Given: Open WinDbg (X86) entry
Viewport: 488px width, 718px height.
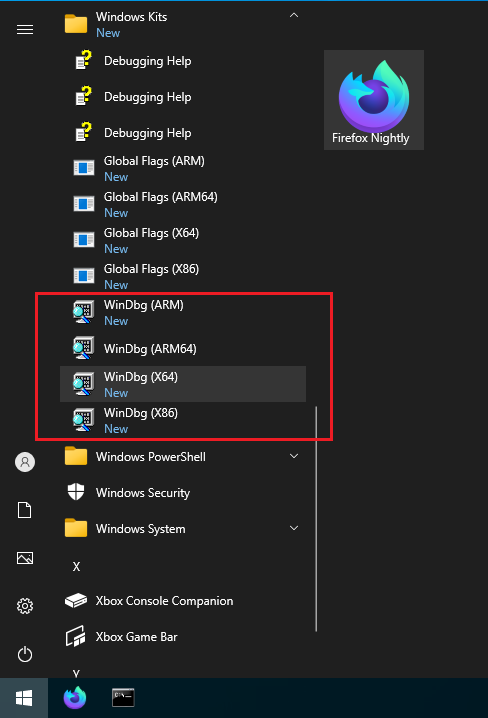Looking at the screenshot, I should tap(183, 420).
